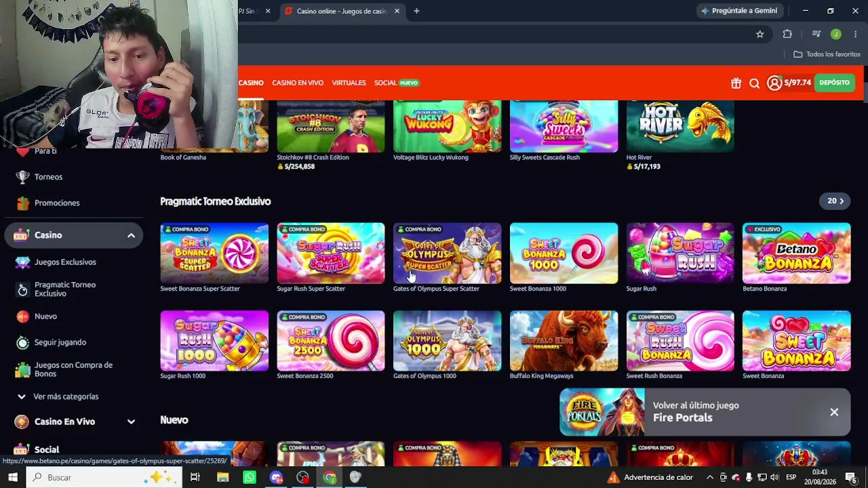The width and height of the screenshot is (868, 488).
Task: Open the browser extensions puzzle icon
Action: point(787,34)
